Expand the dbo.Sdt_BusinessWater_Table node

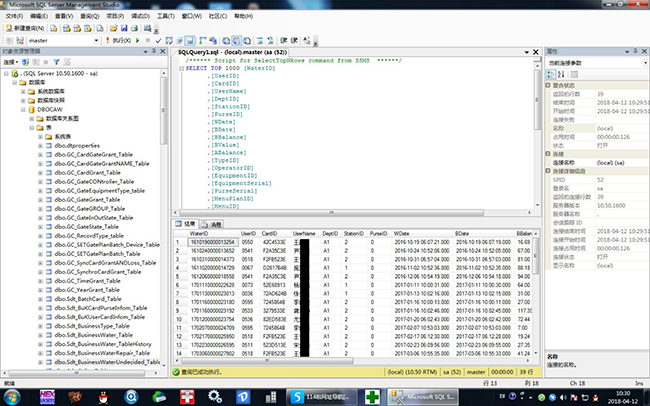[40, 335]
